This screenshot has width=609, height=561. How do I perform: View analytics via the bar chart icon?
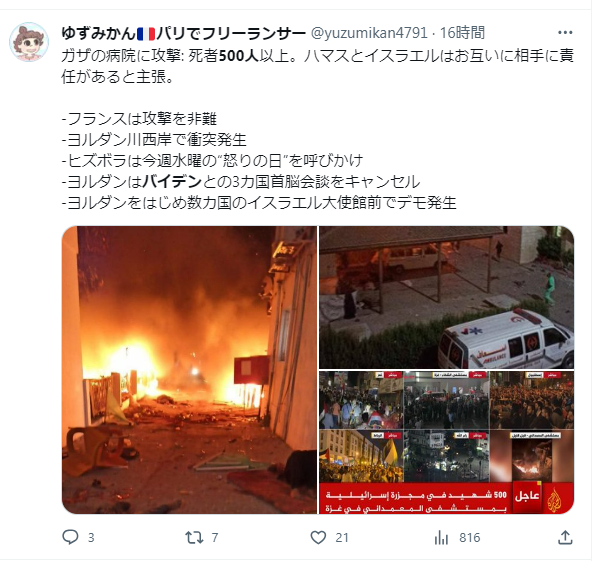point(441,538)
